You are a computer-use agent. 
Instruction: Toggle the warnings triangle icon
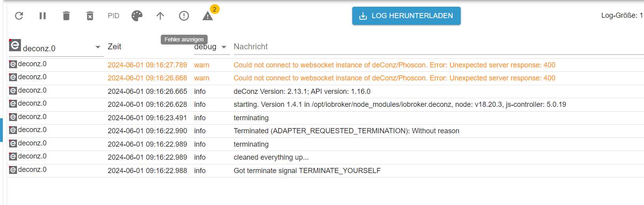[208, 16]
